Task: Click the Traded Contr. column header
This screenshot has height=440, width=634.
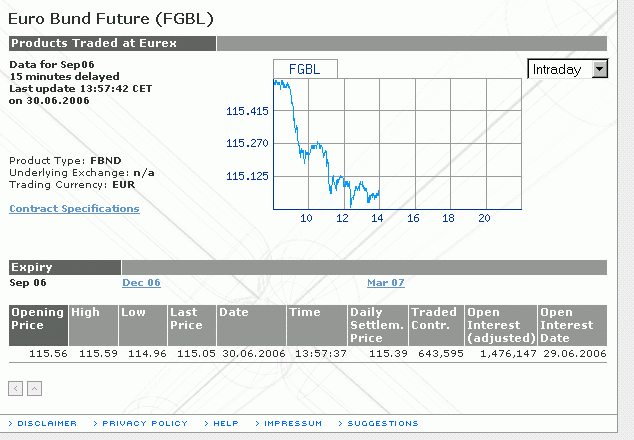Action: click(x=432, y=318)
